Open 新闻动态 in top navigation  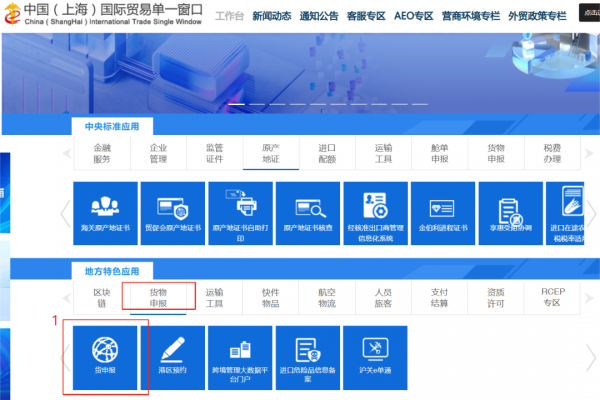[x=272, y=17]
